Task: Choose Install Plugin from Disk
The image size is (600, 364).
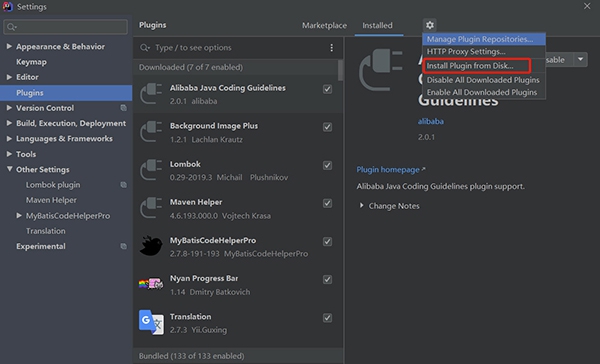Action: point(484,66)
